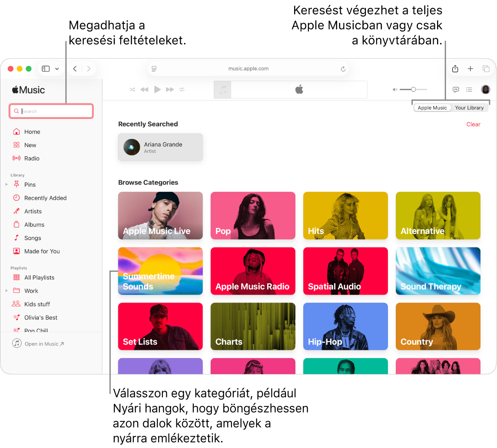Toggle the Safari sidebar visibility

[x=45, y=69]
